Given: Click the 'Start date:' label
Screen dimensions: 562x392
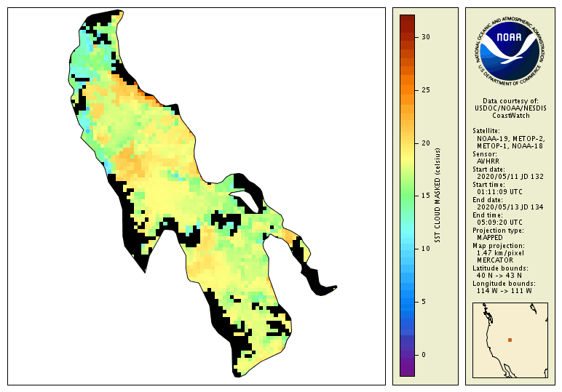Looking at the screenshot, I should click(488, 169).
